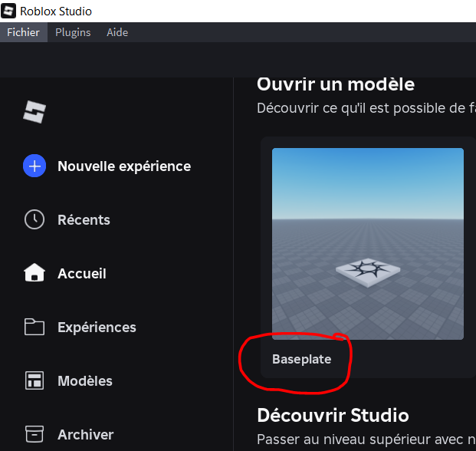
Task: Click the layout icon beside Modèles
Action: [34, 380]
